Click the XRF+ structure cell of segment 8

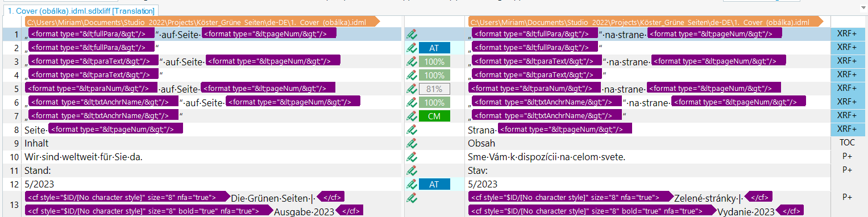847,130
